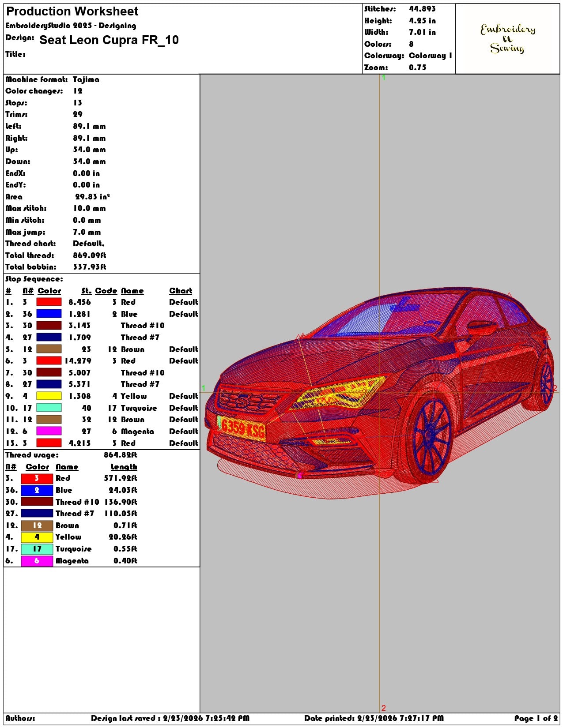Click the Turquoise thread usage swatch labeled 17
This screenshot has width=563, height=728.
click(37, 549)
